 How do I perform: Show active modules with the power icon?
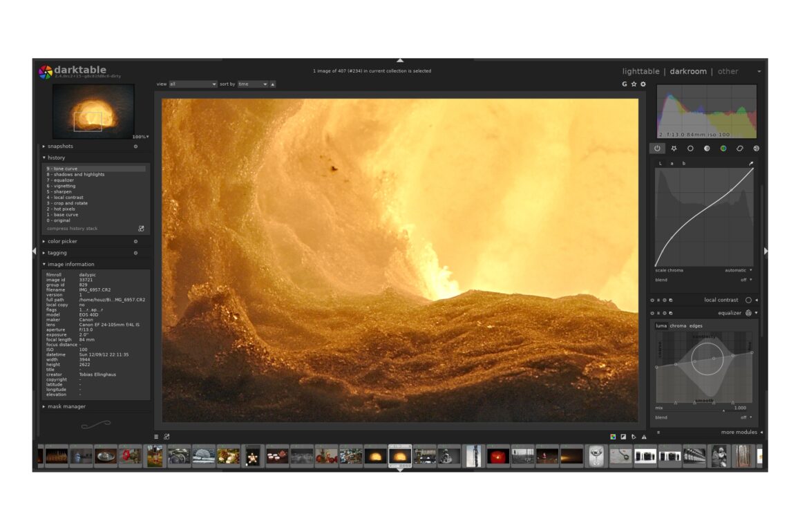pyautogui.click(x=656, y=149)
